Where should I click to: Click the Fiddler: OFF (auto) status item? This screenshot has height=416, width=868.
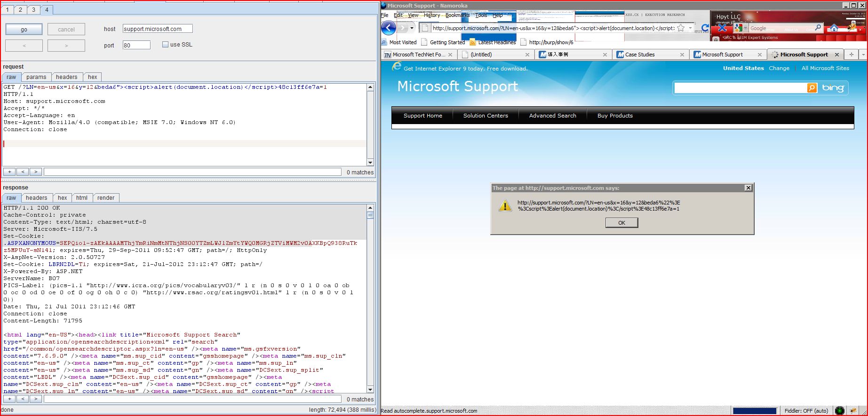(806, 411)
